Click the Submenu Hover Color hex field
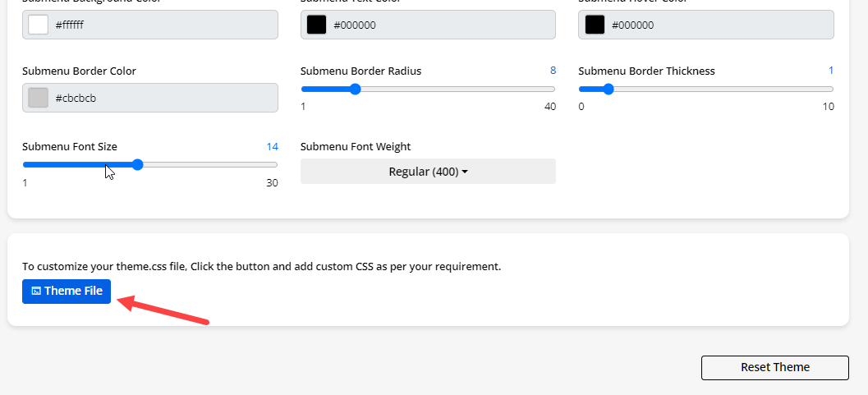868x395 pixels. click(719, 25)
